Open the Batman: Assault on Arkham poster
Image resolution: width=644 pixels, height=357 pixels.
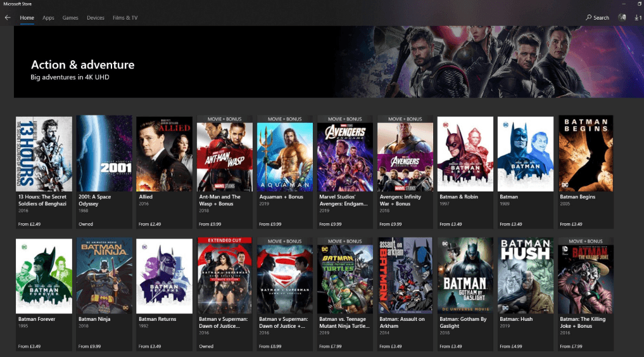point(405,276)
